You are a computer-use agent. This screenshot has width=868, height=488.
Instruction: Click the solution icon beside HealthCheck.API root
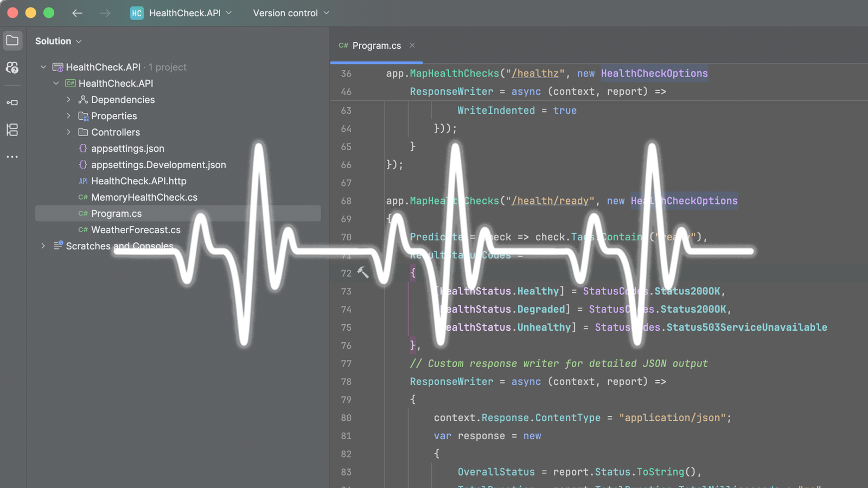click(58, 67)
